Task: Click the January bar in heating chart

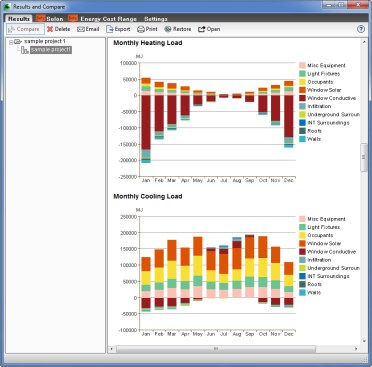Action: tap(146, 120)
